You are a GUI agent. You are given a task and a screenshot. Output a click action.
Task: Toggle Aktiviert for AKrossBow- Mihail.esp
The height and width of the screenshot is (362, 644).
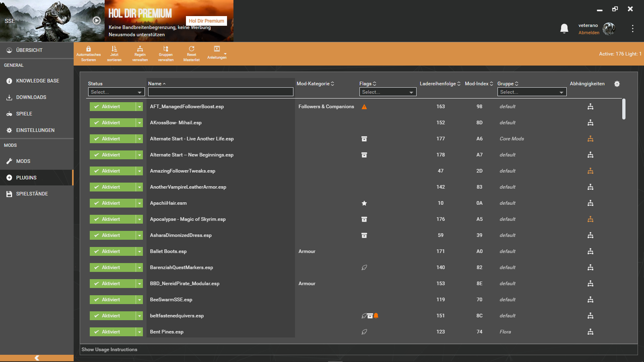(112, 123)
